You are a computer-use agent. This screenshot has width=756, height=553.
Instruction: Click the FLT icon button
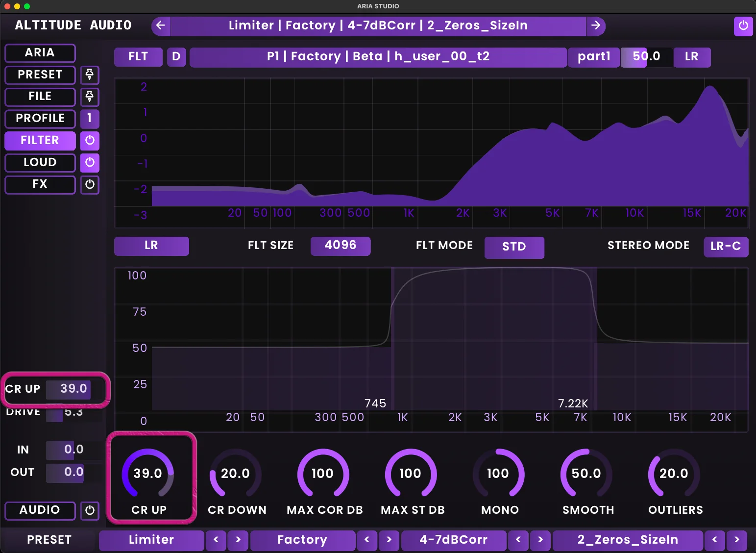[138, 57]
